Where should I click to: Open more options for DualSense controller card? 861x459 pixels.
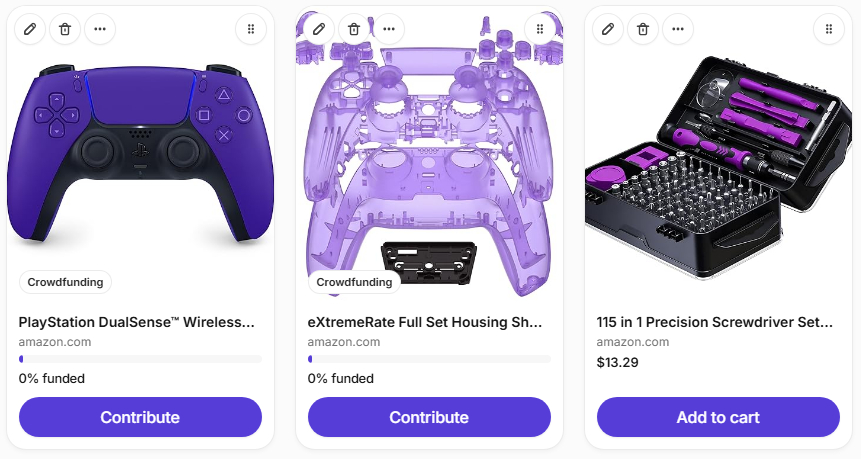point(100,29)
